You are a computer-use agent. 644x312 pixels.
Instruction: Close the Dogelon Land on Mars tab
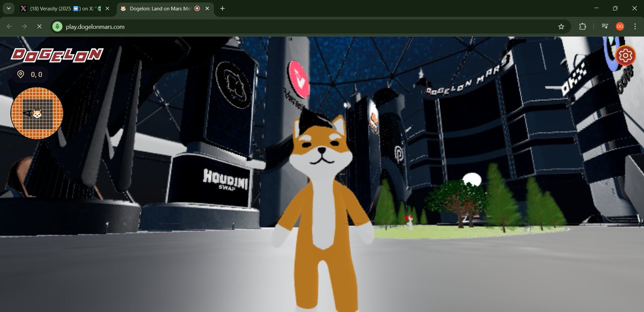coord(207,9)
